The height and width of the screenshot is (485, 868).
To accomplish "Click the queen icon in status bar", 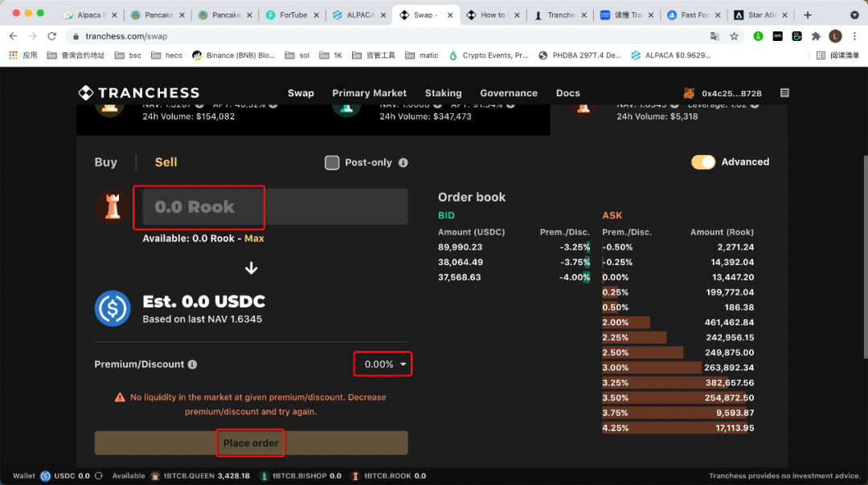I will pyautogui.click(x=155, y=475).
